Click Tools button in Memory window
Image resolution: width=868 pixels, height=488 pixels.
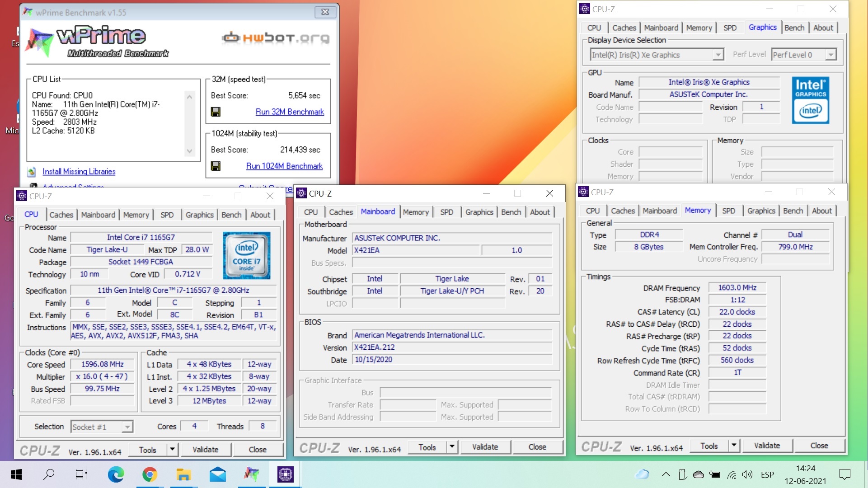click(x=709, y=446)
